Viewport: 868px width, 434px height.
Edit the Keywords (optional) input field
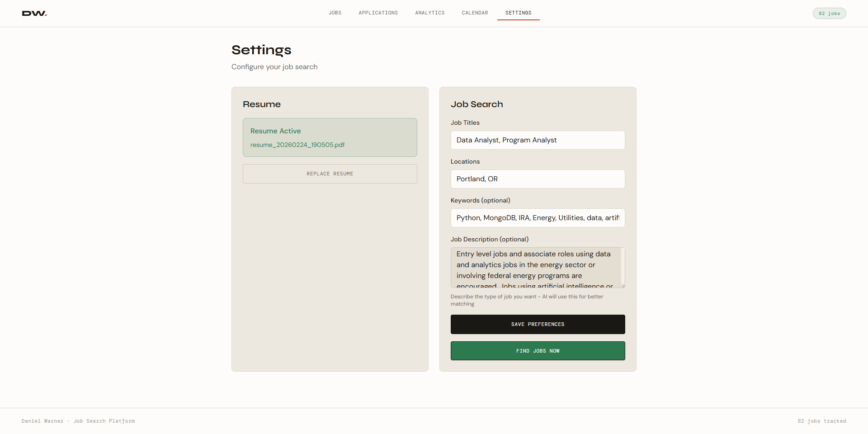[x=538, y=218]
